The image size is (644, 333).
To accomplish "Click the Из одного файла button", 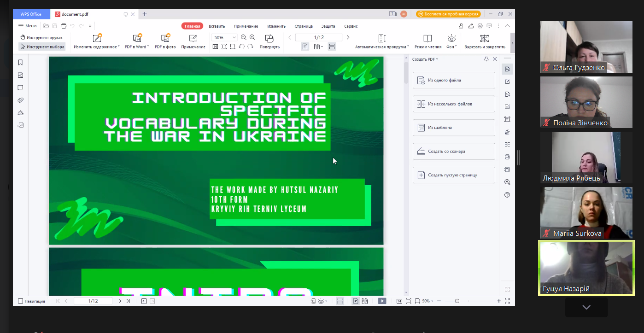I will [x=454, y=80].
